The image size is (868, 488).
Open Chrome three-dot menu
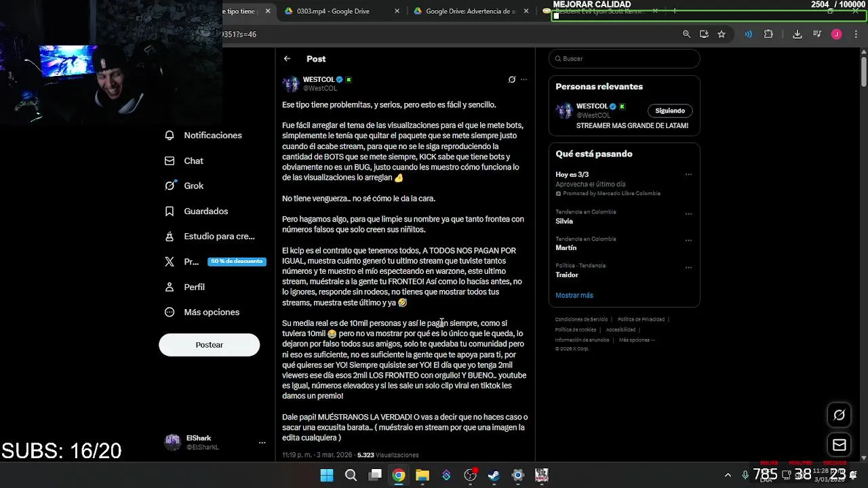856,34
